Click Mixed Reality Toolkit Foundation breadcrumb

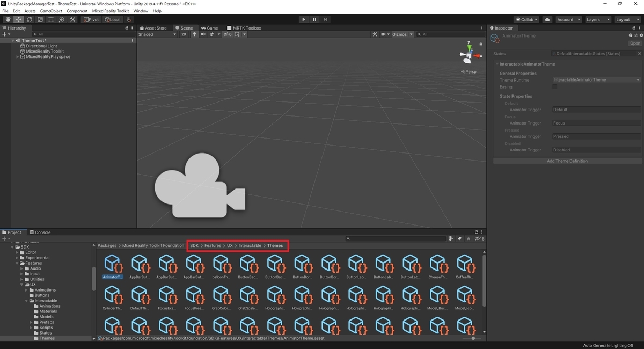153,245
